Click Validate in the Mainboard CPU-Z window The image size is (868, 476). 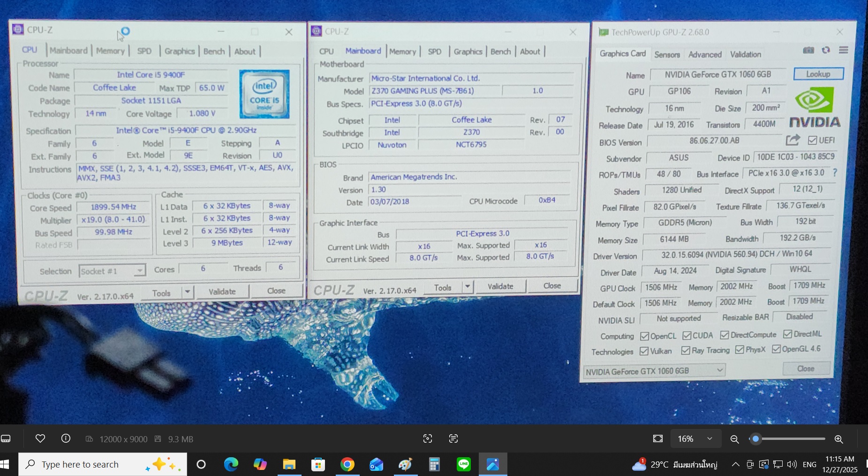coord(500,286)
